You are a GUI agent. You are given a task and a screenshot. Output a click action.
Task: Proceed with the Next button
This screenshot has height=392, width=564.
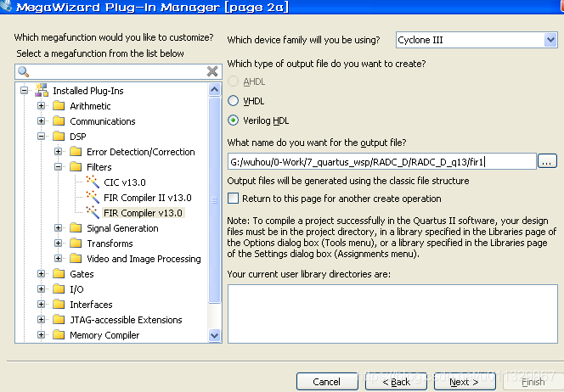coord(465,382)
